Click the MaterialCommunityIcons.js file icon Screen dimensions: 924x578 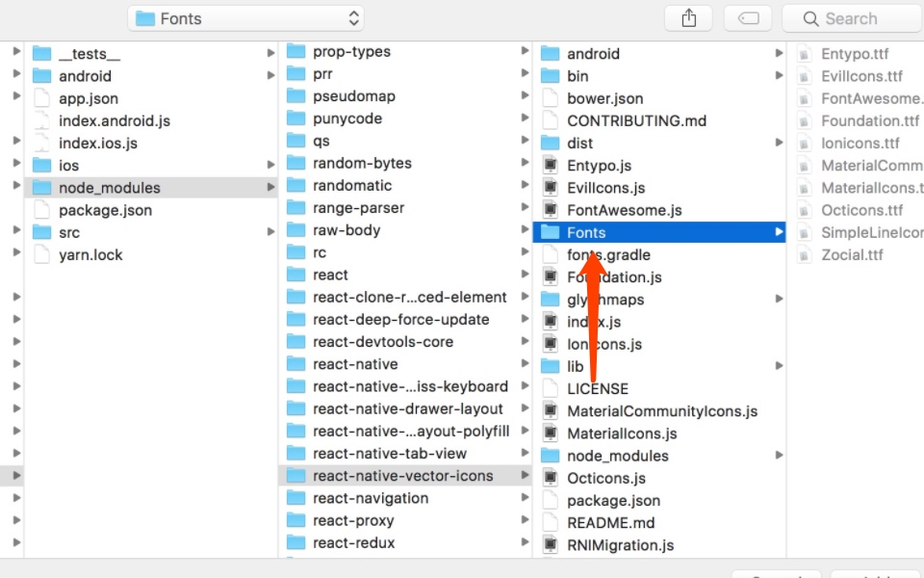pyautogui.click(x=550, y=411)
